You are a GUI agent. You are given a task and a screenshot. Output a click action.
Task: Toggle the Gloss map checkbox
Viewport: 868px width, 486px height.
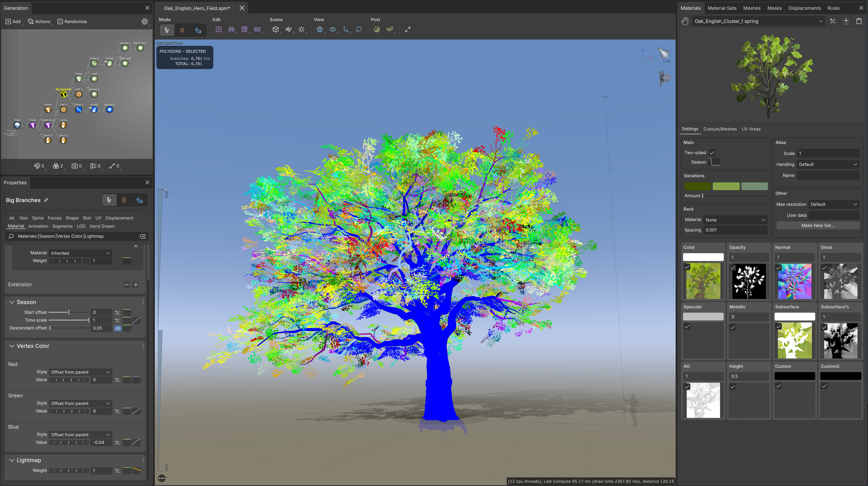tap(824, 268)
